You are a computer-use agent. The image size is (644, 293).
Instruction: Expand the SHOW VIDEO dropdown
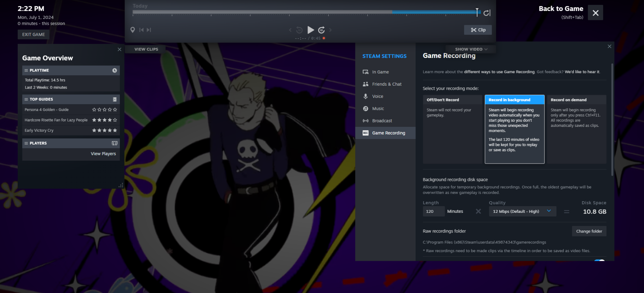click(x=471, y=49)
